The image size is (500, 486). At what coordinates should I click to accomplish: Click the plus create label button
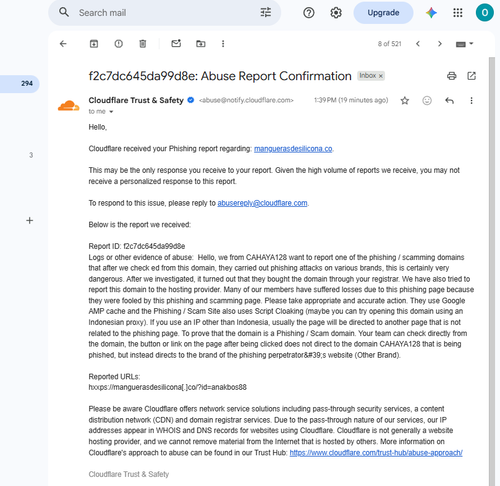[x=30, y=221]
